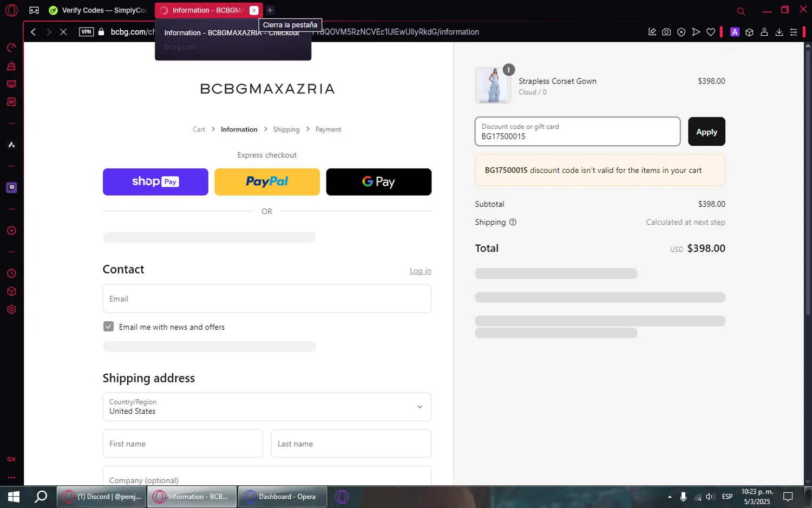Screen dimensions: 812x508
Task: Take a snapshot with camera icon
Action: 666,32
